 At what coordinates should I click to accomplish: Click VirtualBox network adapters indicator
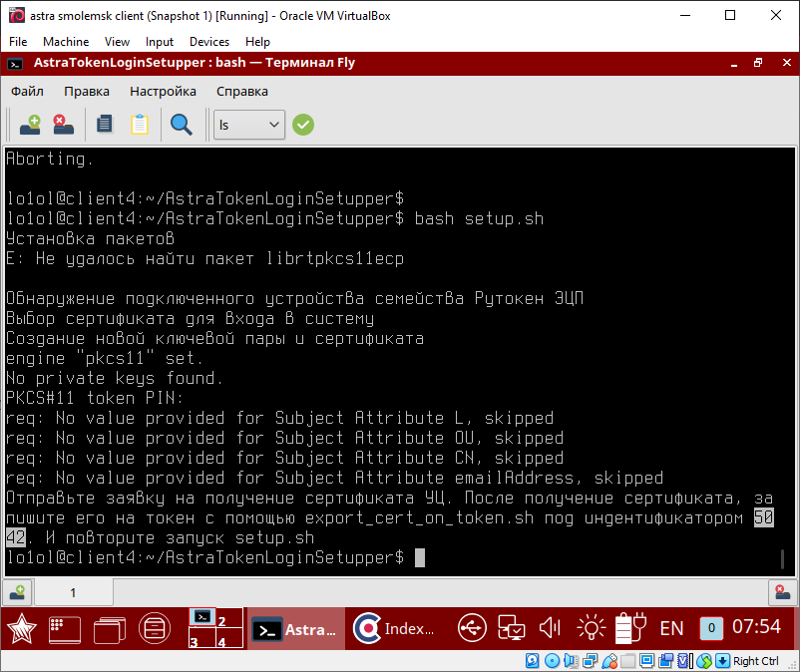[x=590, y=661]
